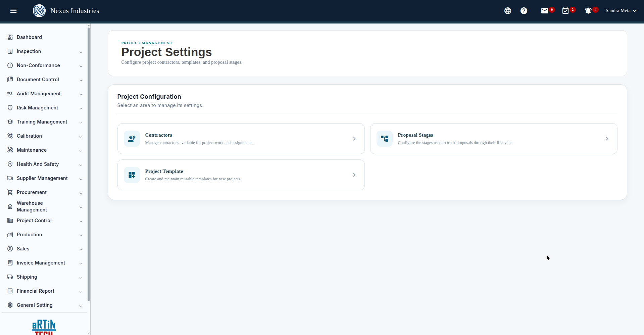Expand the Project Control chevron

81,221
